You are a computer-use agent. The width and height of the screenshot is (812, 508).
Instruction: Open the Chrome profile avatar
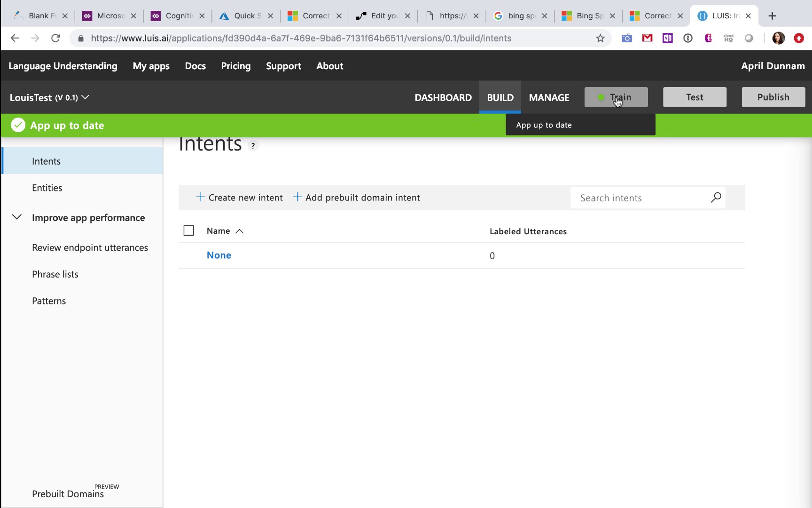coord(778,38)
